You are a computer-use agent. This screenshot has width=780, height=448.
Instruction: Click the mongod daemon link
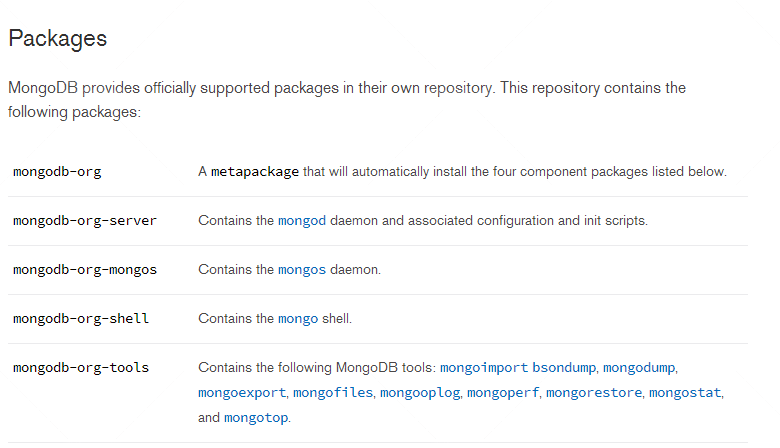coord(302,221)
